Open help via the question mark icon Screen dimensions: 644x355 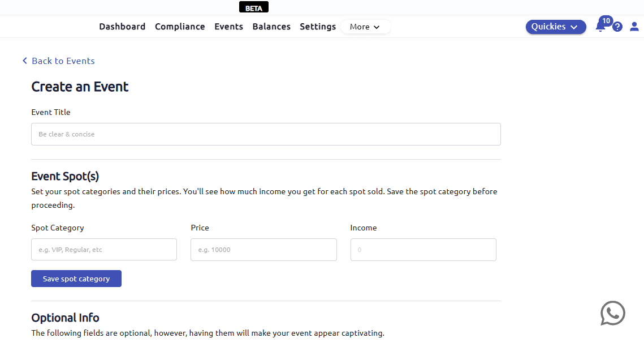[617, 27]
